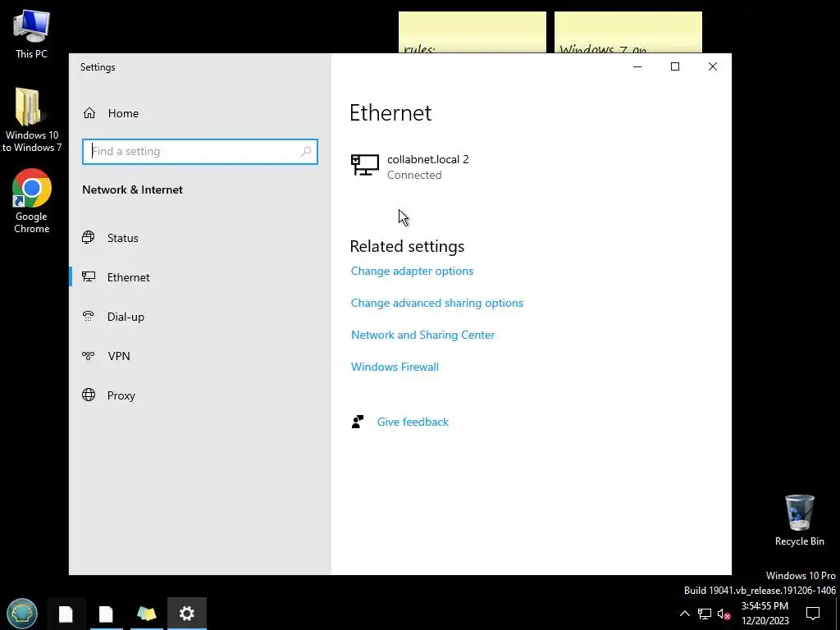The height and width of the screenshot is (630, 840).
Task: Open the taskbar clock and date
Action: click(765, 614)
